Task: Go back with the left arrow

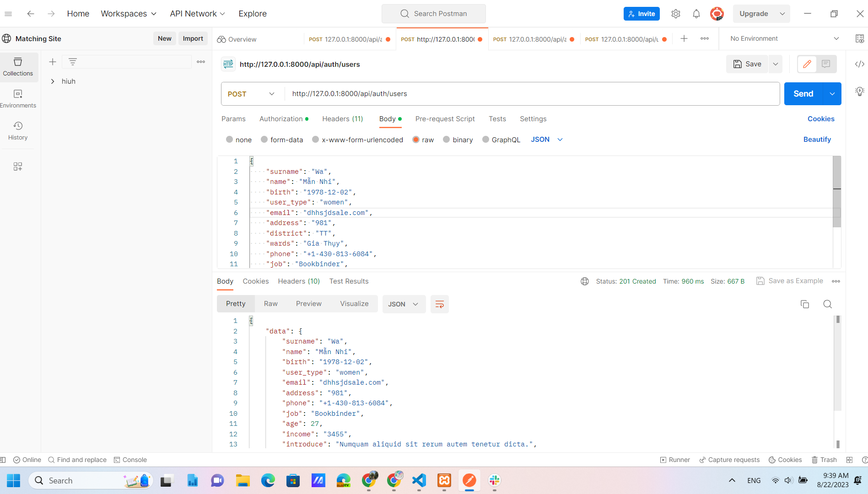Action: (31, 14)
